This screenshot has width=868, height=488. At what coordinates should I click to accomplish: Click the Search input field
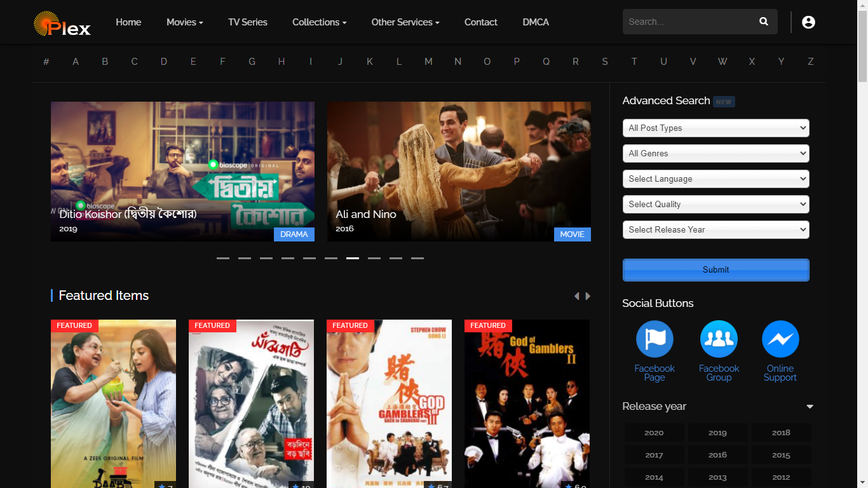688,22
